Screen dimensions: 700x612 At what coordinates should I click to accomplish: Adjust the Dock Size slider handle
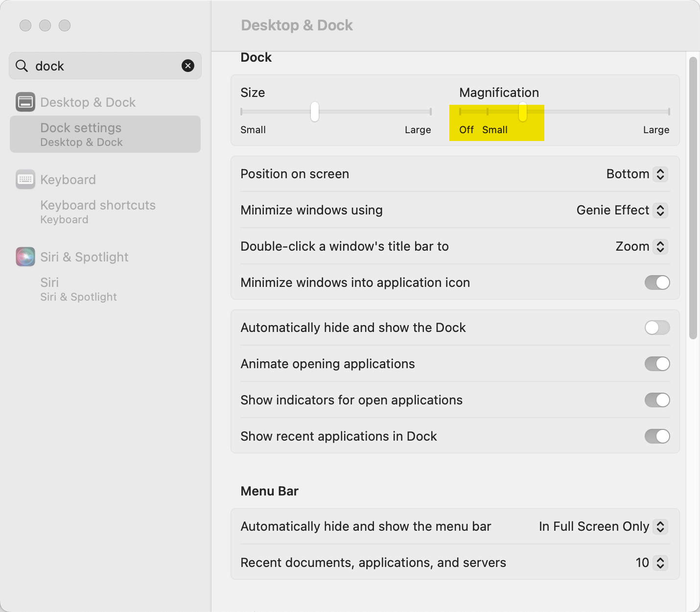(314, 112)
